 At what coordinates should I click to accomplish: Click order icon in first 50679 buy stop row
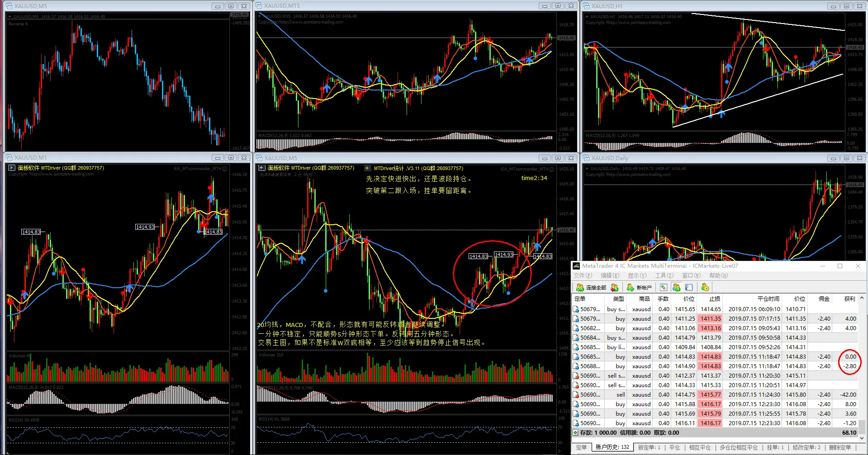coord(576,309)
